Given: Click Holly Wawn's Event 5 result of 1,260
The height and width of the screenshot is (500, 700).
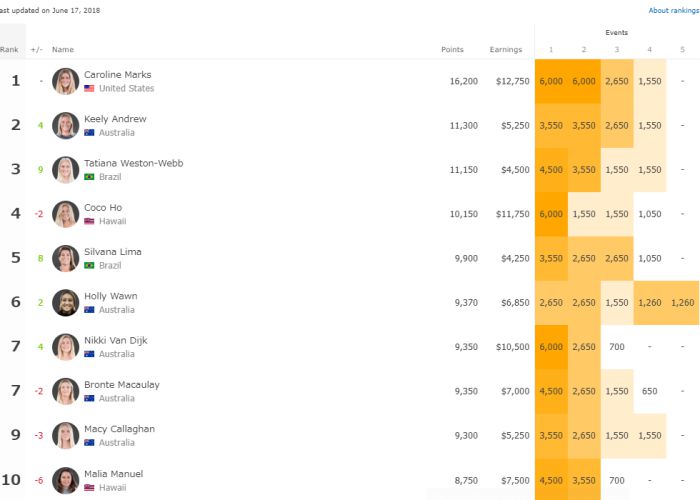Looking at the screenshot, I should point(683,303).
